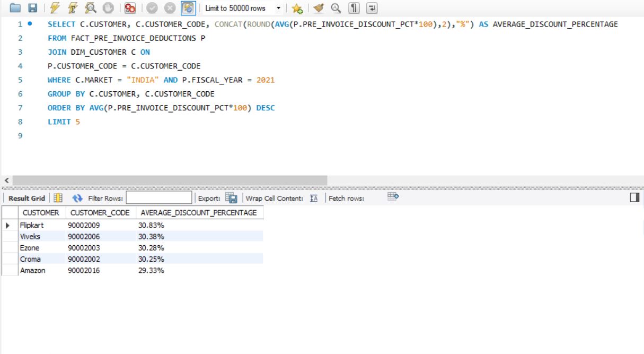Toggle invisible characters in SQL editor
The height and width of the screenshot is (354, 644).
(x=354, y=7)
